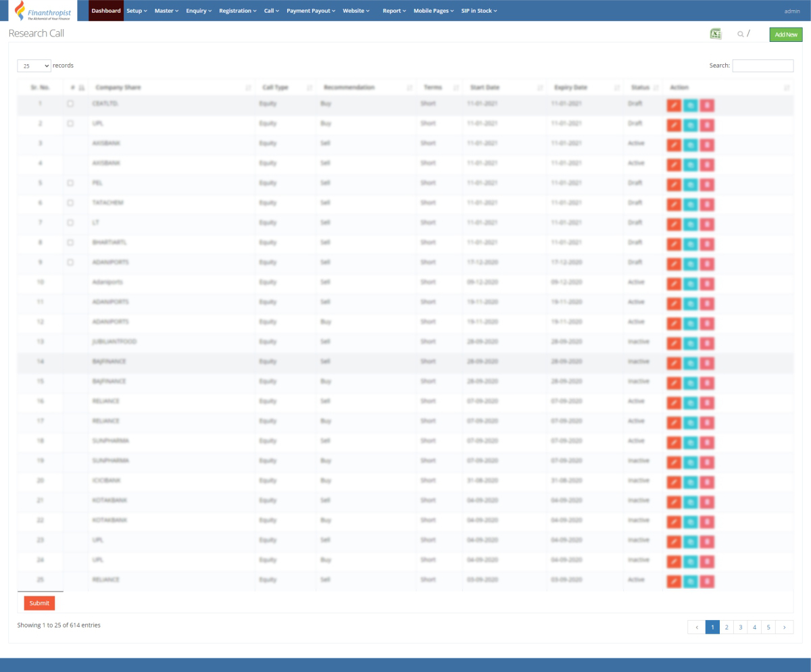
Task: Open the records-per-page dropdown showing 25
Action: (34, 66)
